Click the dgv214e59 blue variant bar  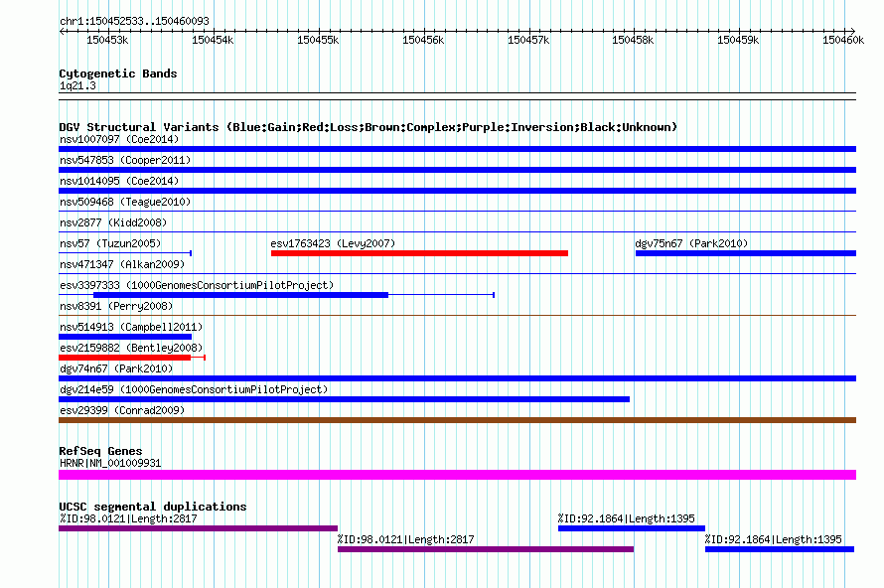click(x=344, y=399)
